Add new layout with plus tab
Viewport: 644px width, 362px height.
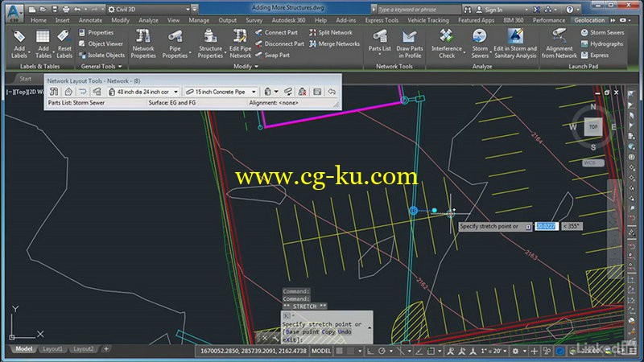click(x=106, y=349)
